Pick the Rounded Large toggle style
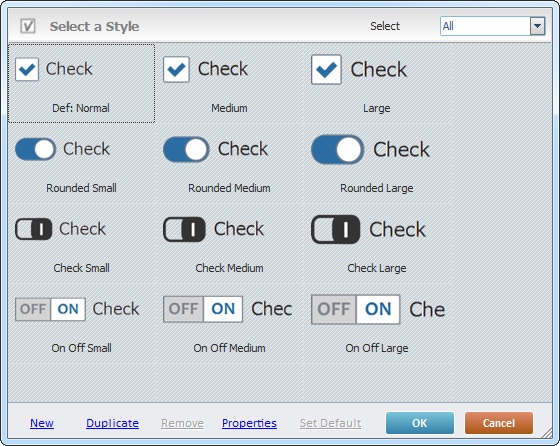The width and height of the screenshot is (560, 446). point(377,164)
